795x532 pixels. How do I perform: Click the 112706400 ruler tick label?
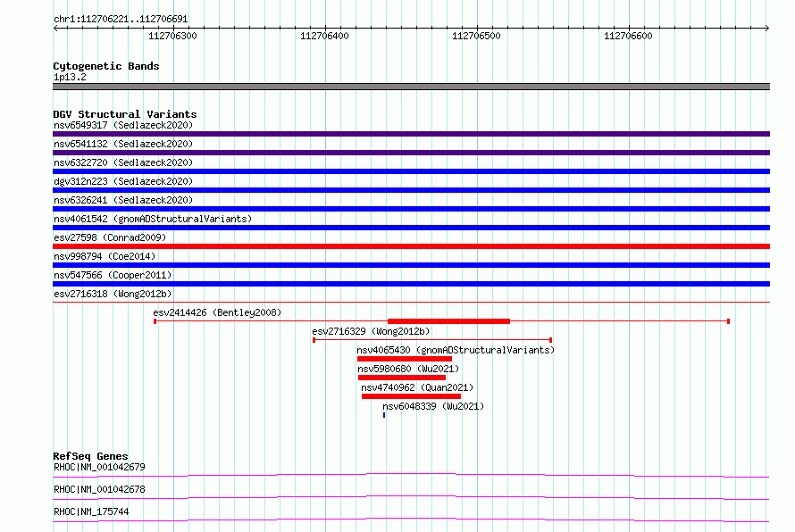[x=324, y=36]
